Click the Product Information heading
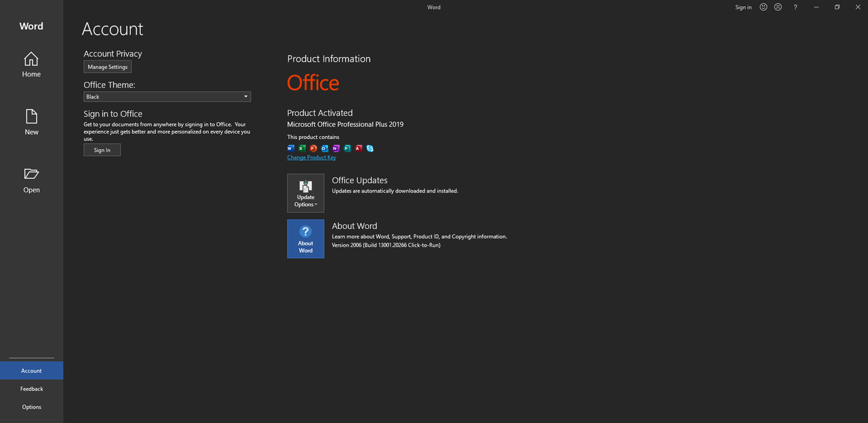The height and width of the screenshot is (423, 868). (329, 59)
